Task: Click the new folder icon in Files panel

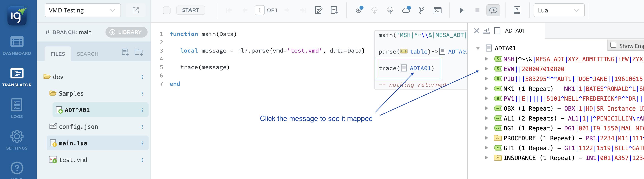Action: [x=138, y=52]
